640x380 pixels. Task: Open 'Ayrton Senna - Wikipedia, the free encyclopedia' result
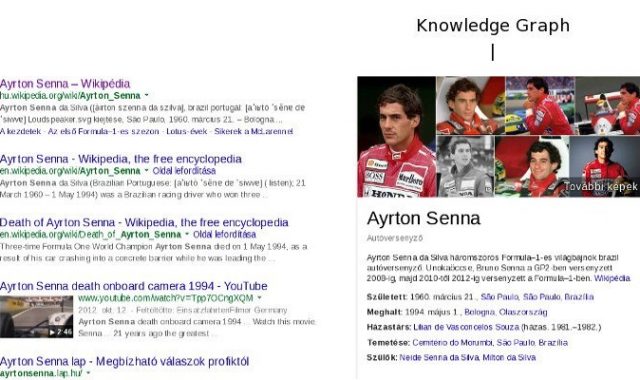coord(121,159)
